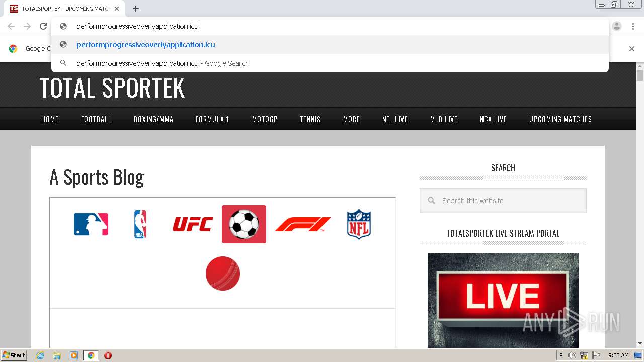
Task: Open the FOOTBALL menu item
Action: (96, 119)
